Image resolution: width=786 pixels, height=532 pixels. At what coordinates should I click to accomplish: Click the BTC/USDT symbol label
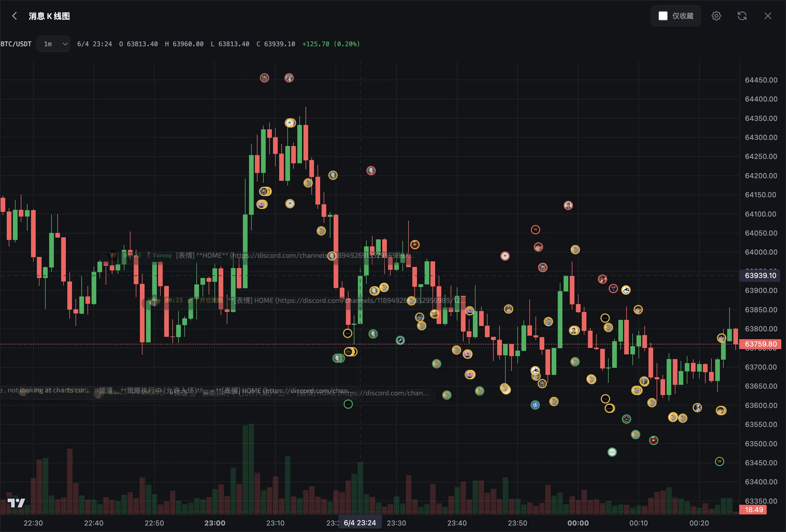click(x=16, y=44)
